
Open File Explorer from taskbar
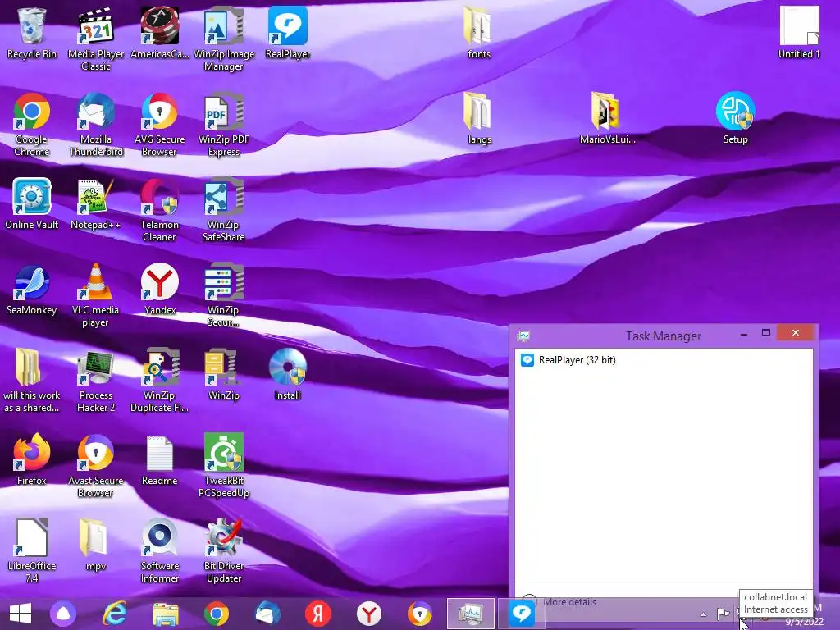166,614
